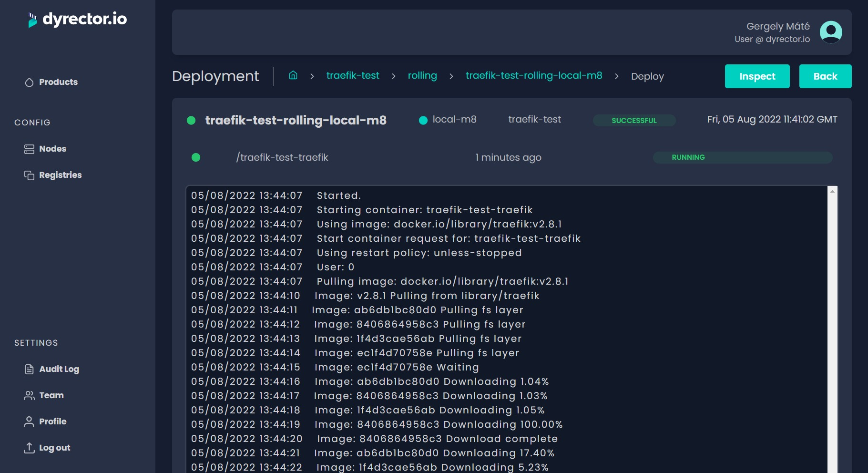868x473 pixels.
Task: Click teal status dot next to local-m8
Action: click(423, 120)
